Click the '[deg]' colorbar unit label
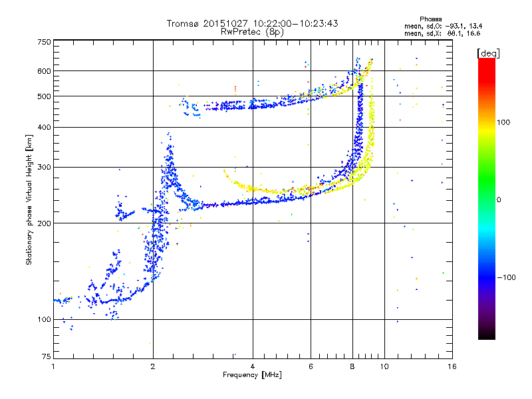Viewport: 532px width, 399px height. [488, 53]
